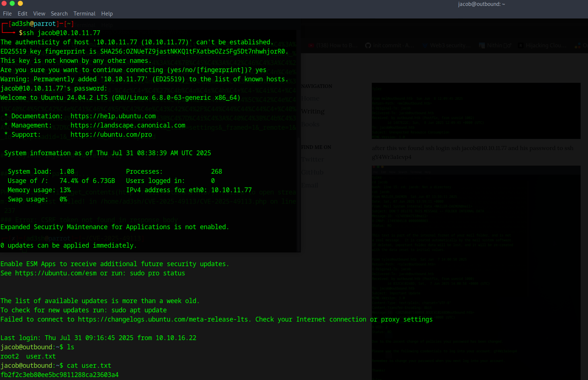Image resolution: width=588 pixels, height=380 pixels.
Task: Click the YouTube icon on How to bookmark
Action: tap(312, 45)
